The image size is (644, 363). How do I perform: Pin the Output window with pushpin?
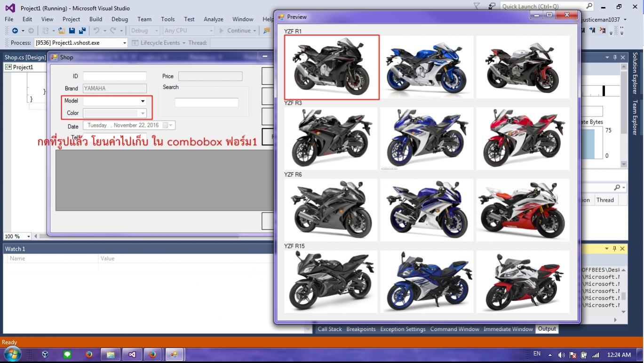(614, 248)
